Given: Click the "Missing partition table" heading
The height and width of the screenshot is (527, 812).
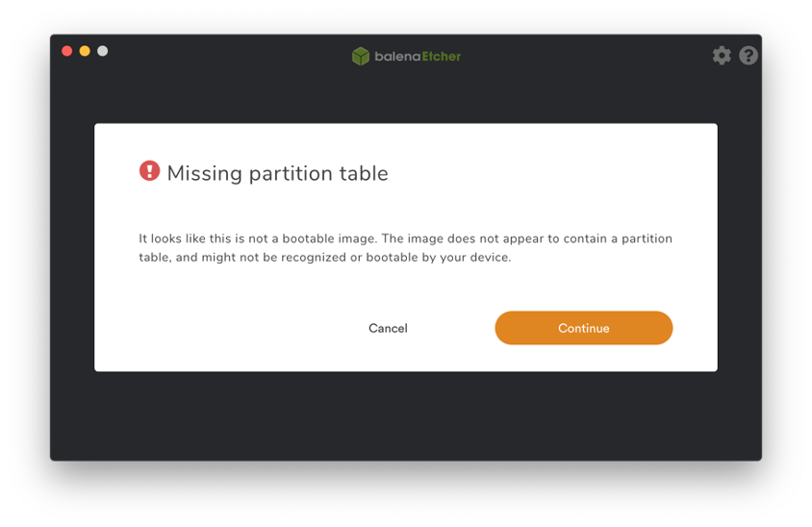Looking at the screenshot, I should point(278,173).
